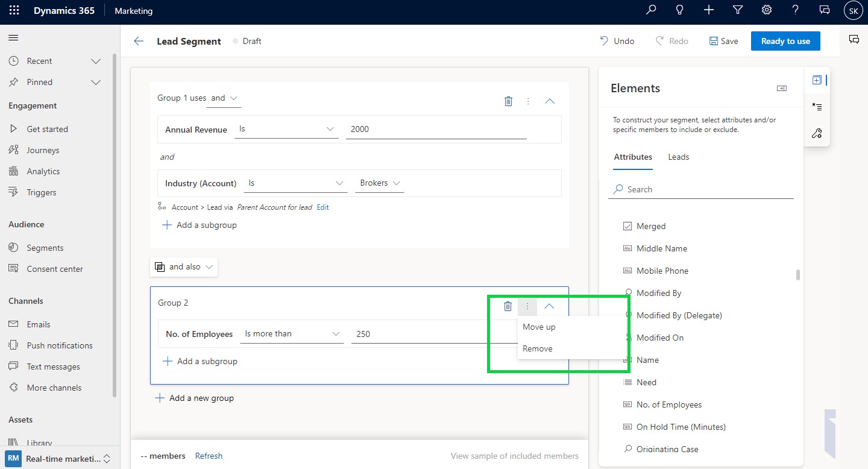Select Move up from context menu

539,327
